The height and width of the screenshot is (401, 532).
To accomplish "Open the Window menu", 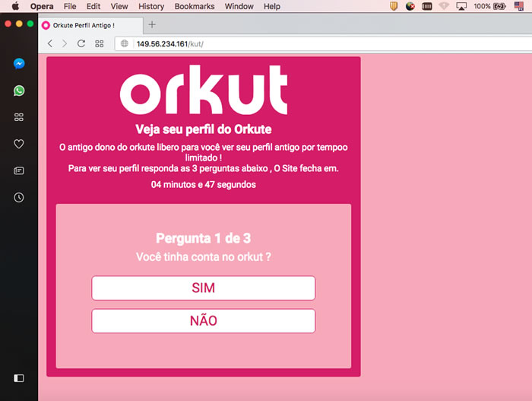I will point(239,6).
